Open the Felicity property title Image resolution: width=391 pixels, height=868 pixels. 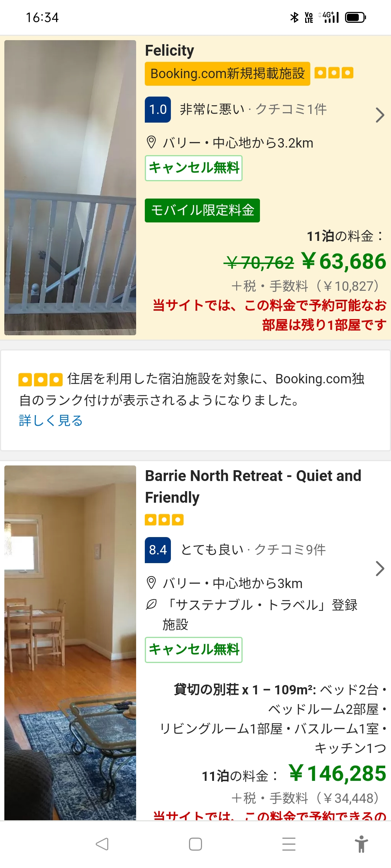(169, 51)
